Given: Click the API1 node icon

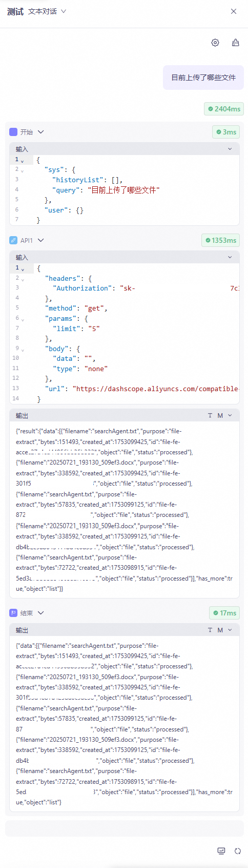Looking at the screenshot, I should coord(13,240).
